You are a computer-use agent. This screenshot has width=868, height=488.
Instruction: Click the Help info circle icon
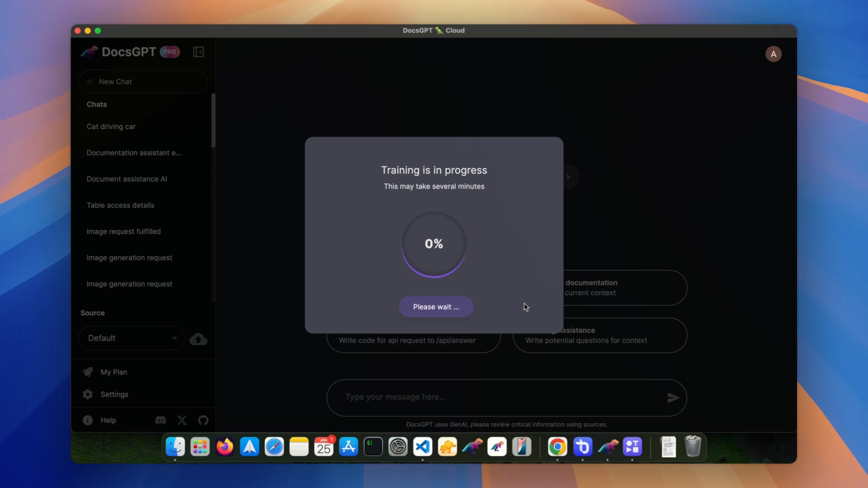pos(88,420)
